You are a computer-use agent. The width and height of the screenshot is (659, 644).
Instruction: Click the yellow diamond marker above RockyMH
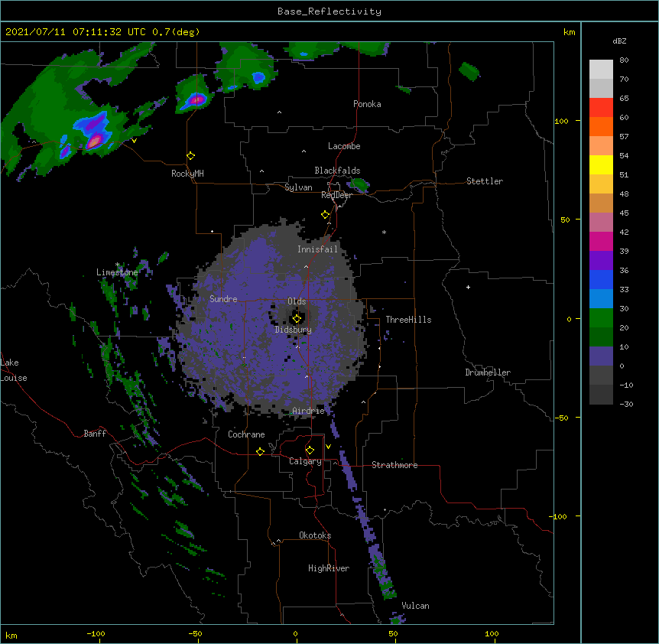pyautogui.click(x=191, y=156)
